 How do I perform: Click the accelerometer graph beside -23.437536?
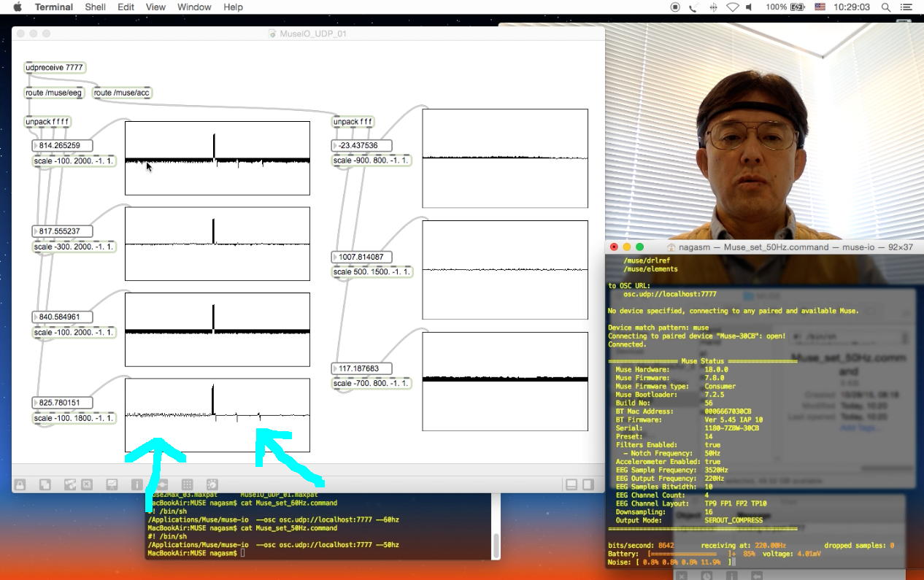point(505,158)
